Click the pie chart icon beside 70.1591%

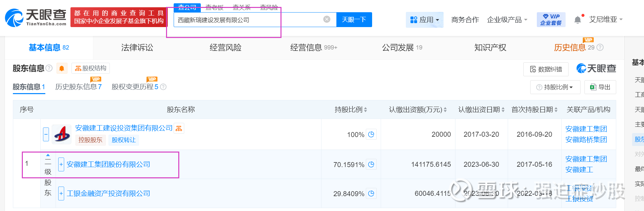[x=371, y=164]
